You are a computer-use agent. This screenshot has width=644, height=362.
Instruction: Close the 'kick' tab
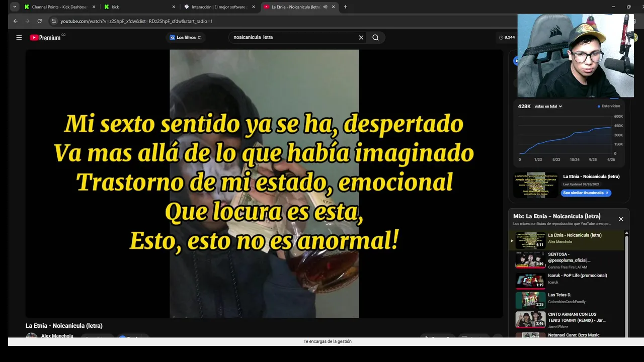click(174, 7)
